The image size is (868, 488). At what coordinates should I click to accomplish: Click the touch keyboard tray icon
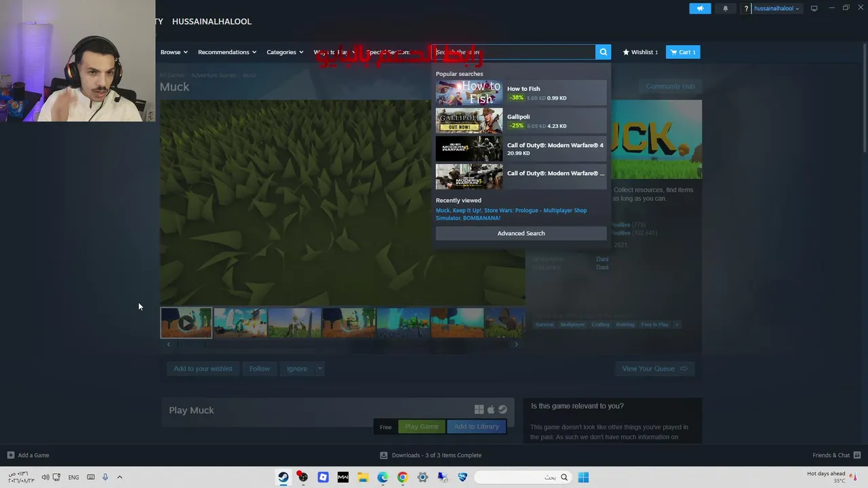pyautogui.click(x=90, y=477)
